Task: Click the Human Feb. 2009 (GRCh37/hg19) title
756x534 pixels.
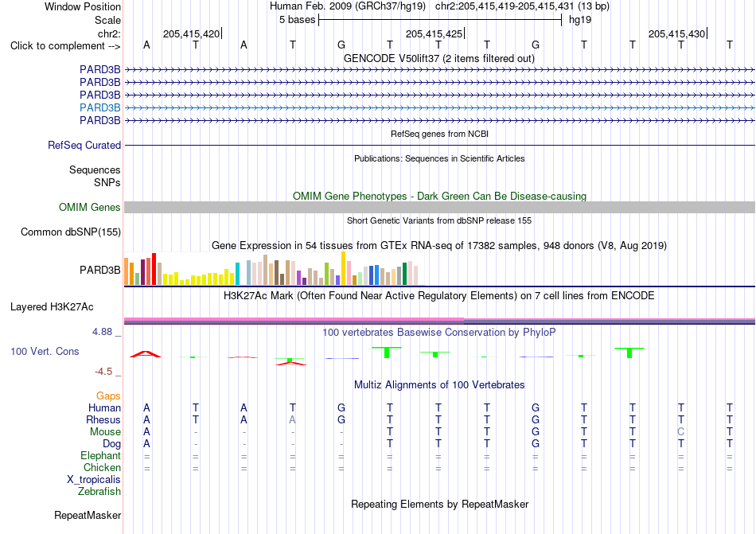Action: click(x=348, y=6)
